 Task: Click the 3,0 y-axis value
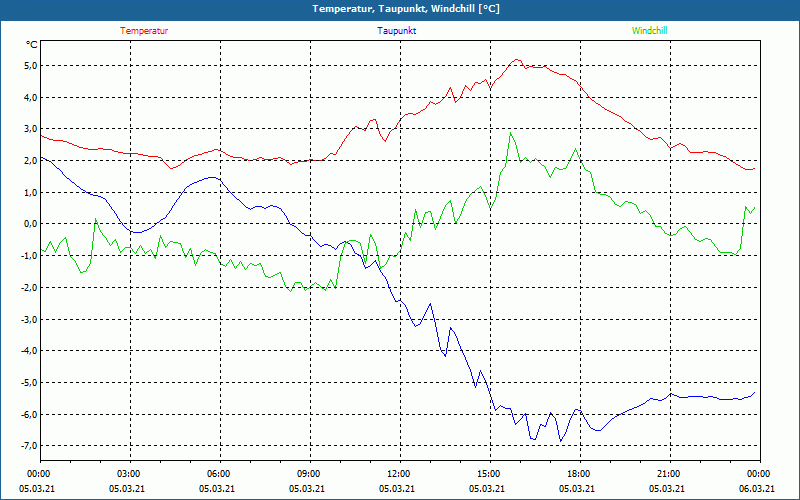pyautogui.click(x=30, y=129)
